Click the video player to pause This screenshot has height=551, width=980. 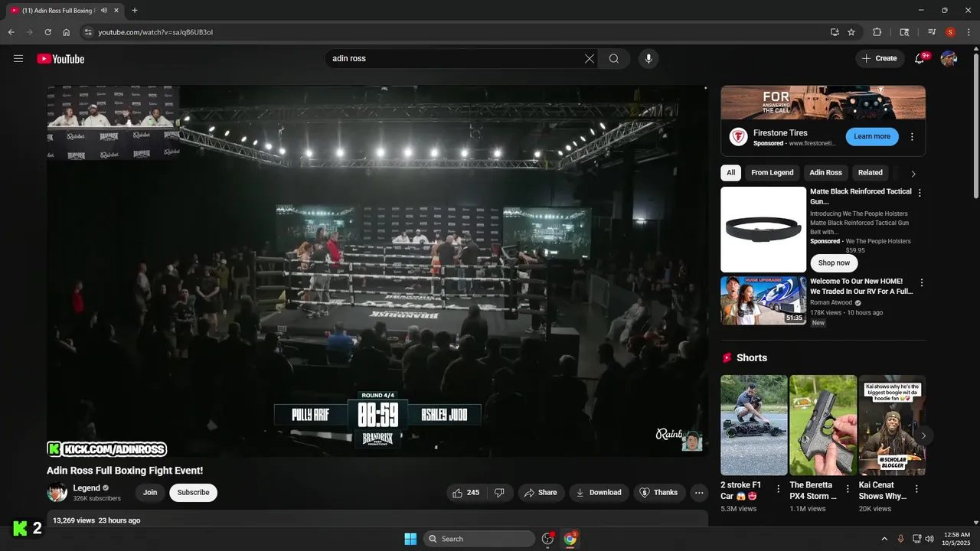pyautogui.click(x=377, y=271)
